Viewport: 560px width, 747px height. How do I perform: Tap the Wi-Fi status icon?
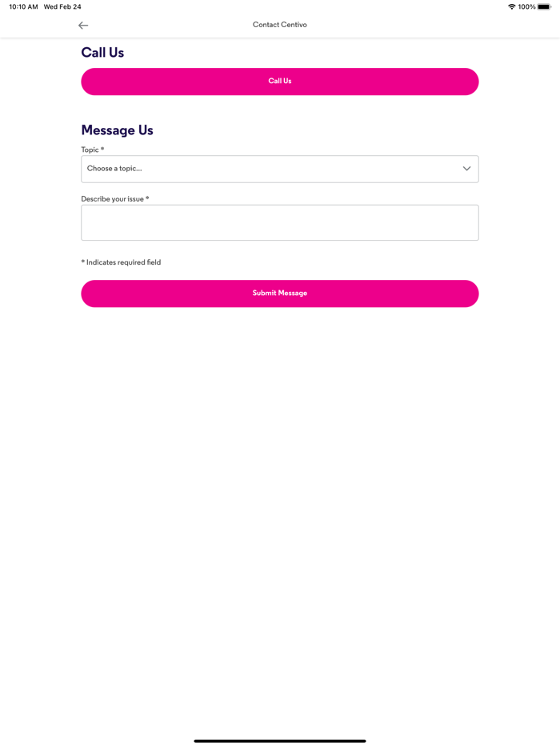(512, 6)
